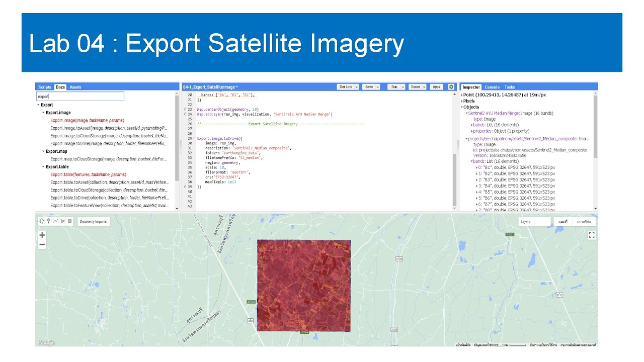This screenshot has height=362, width=644.
Task: Click the Run button
Action: [394, 87]
